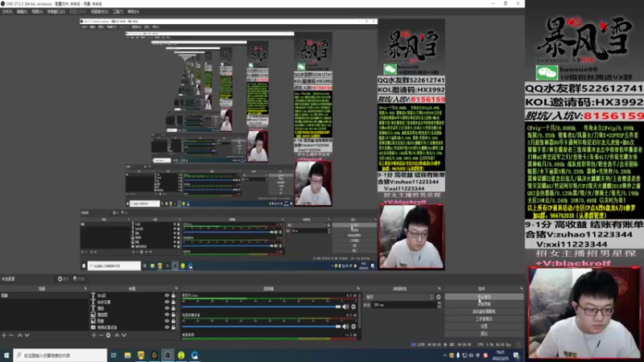Screen dimensions: 644x362
Task: Open the 文件(F) File menu
Action: pyautogui.click(x=7, y=11)
